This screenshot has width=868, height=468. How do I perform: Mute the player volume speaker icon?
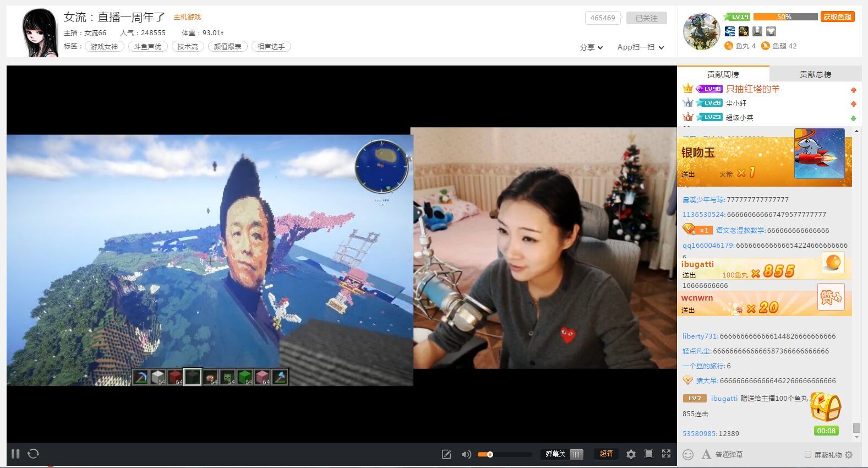pos(466,454)
